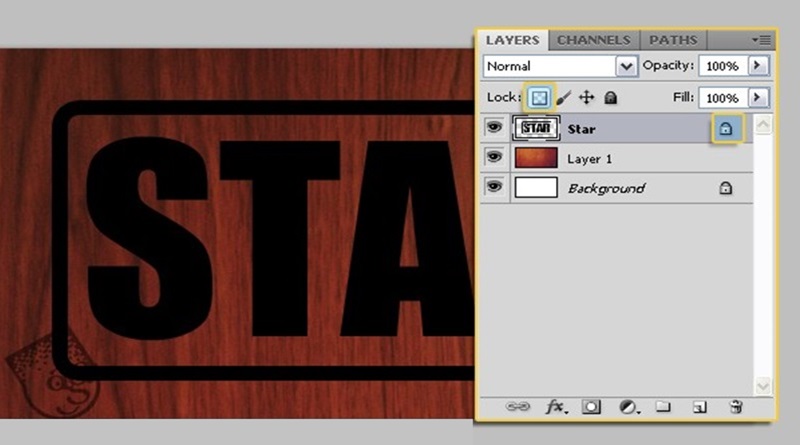Toggle lock all padlock icon
Viewport: 800px width, 445px height.
(x=611, y=97)
